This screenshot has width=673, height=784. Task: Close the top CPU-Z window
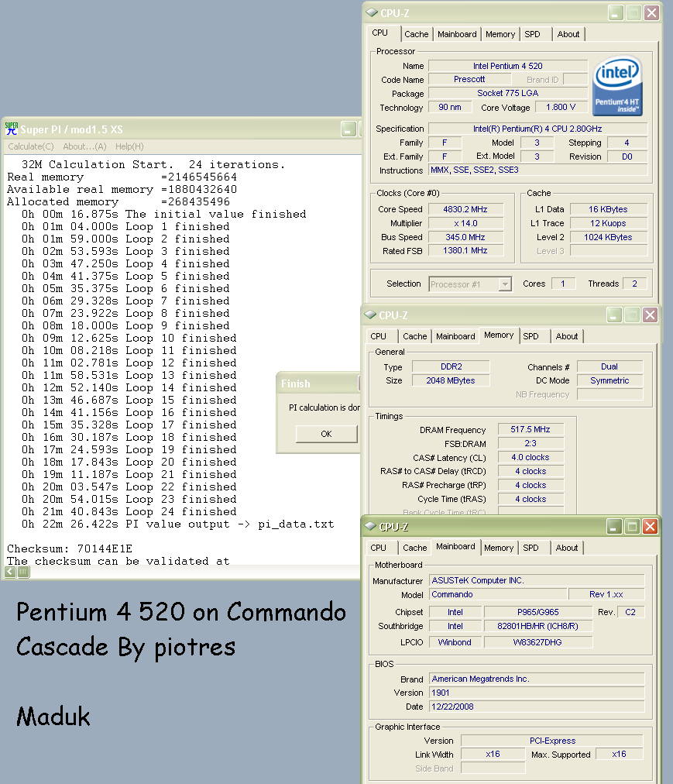coord(651,12)
